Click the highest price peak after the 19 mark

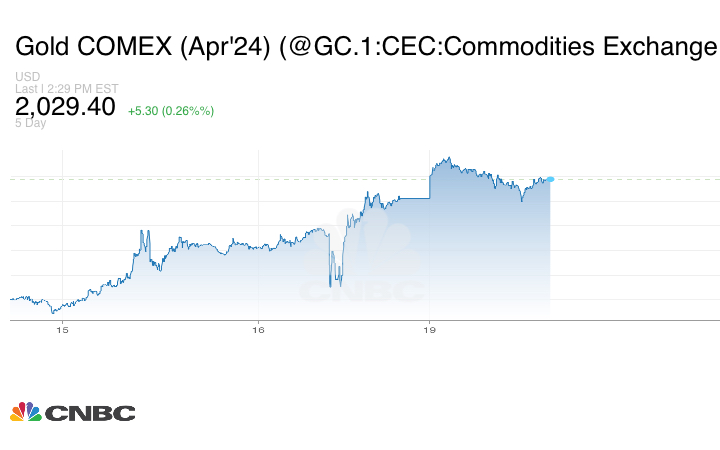point(449,158)
